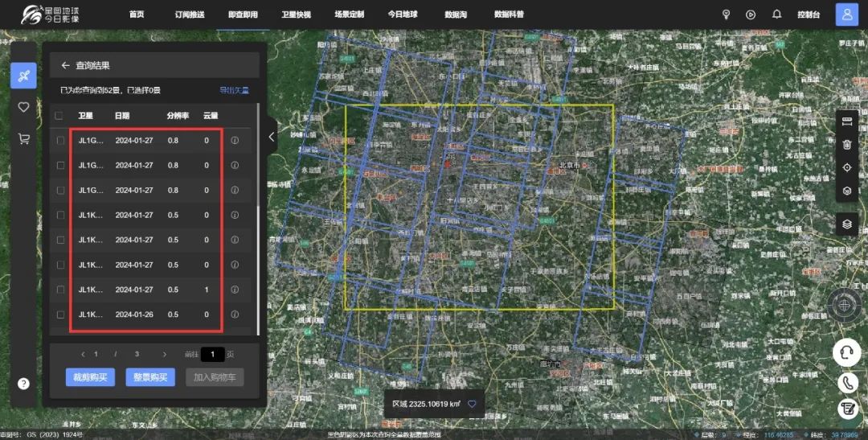Screen dimensions: 868x440
Task: Click the 整景购买 button
Action: pyautogui.click(x=150, y=377)
